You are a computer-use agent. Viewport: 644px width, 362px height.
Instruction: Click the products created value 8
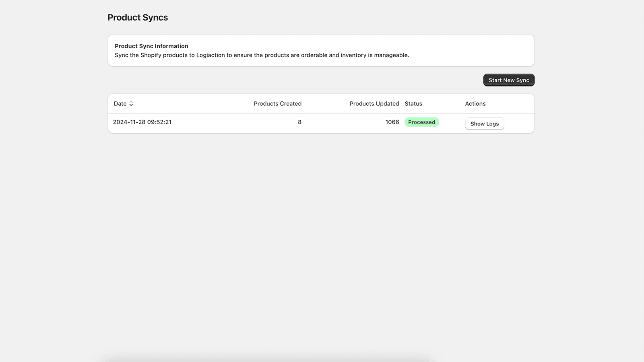[x=299, y=122]
